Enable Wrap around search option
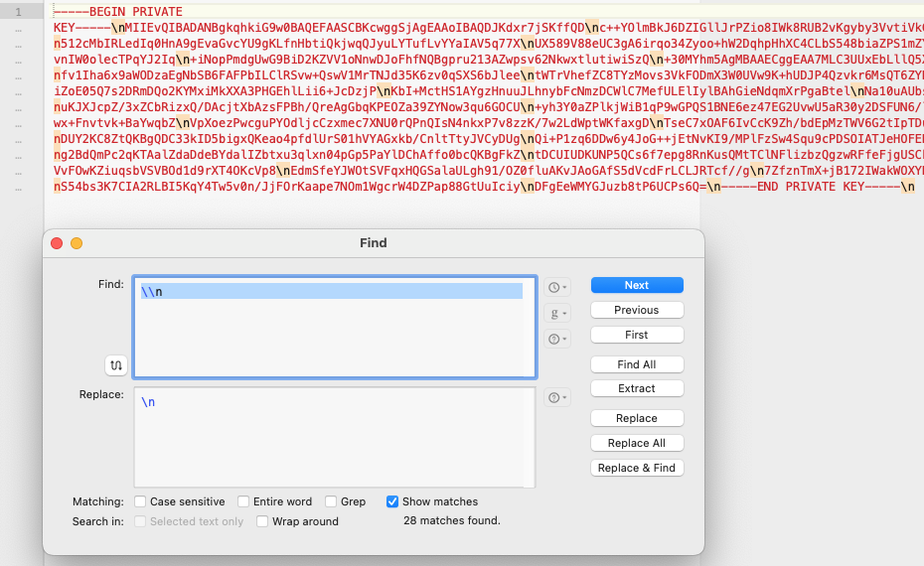 [262, 522]
